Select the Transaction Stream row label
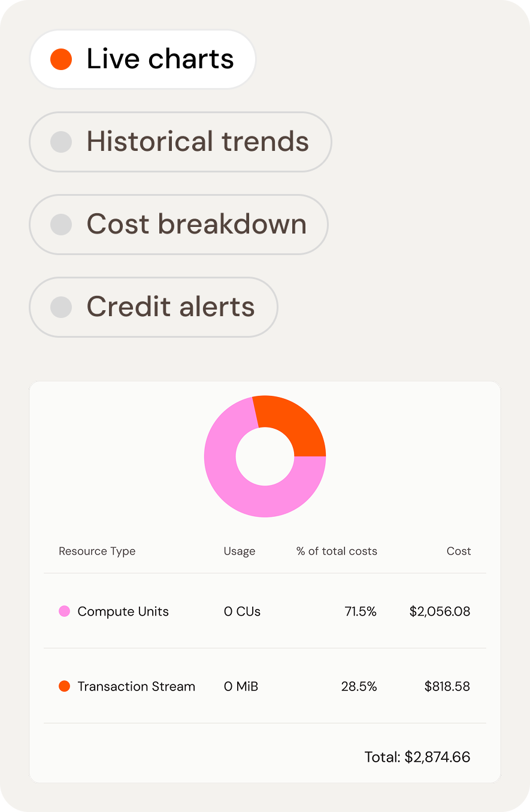530x812 pixels. (136, 686)
